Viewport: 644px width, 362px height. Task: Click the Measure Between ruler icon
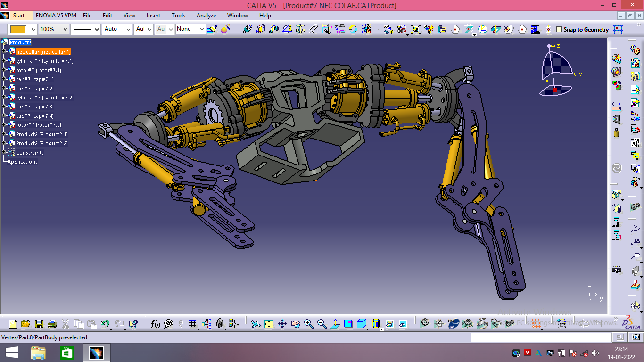tap(617, 106)
